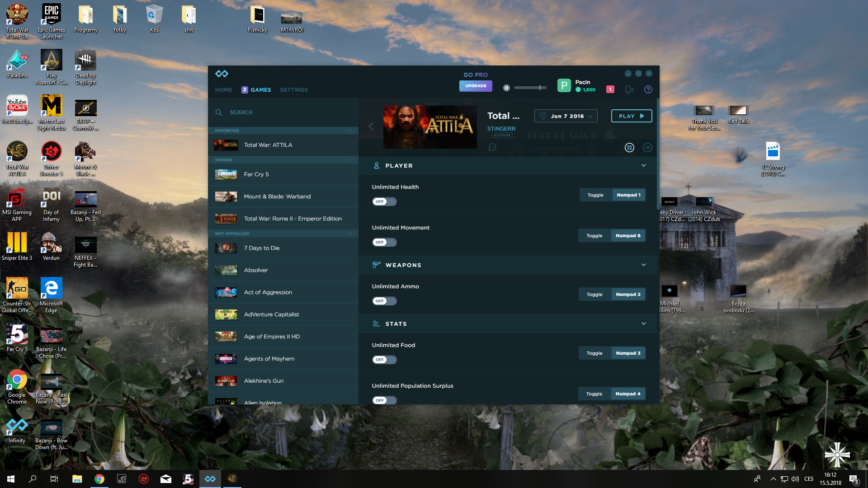Screen dimensions: 868x488
Task: Open Epic Games Launcher desktop icon
Action: 51,22
